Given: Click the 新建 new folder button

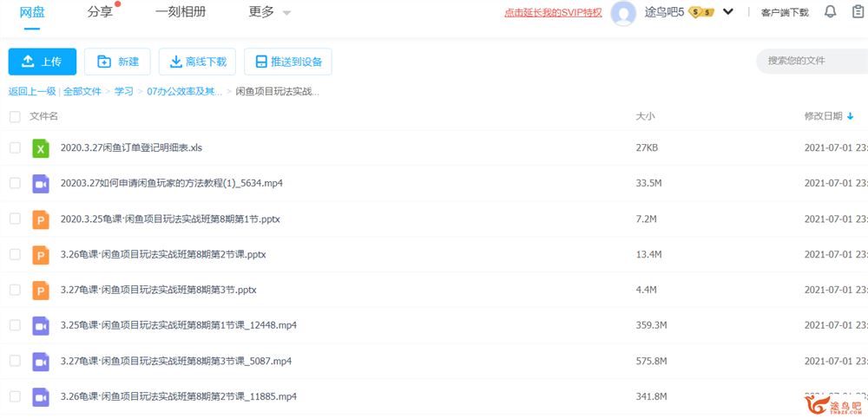Looking at the screenshot, I should tap(117, 62).
